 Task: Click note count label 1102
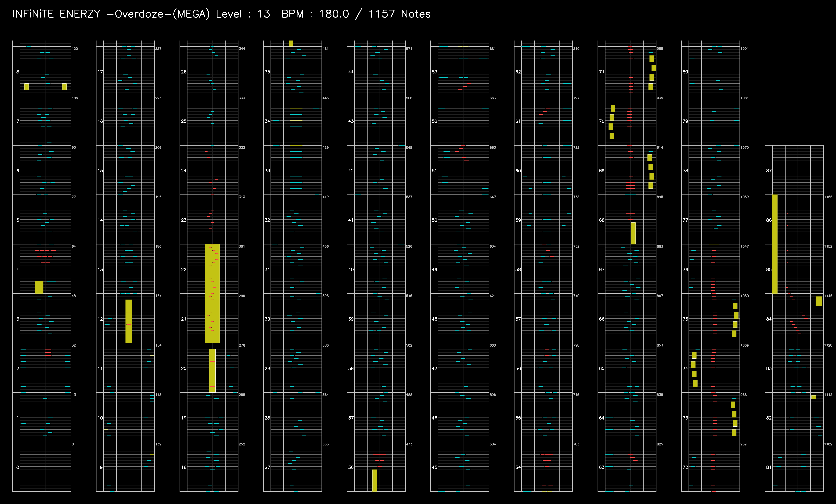tap(828, 444)
